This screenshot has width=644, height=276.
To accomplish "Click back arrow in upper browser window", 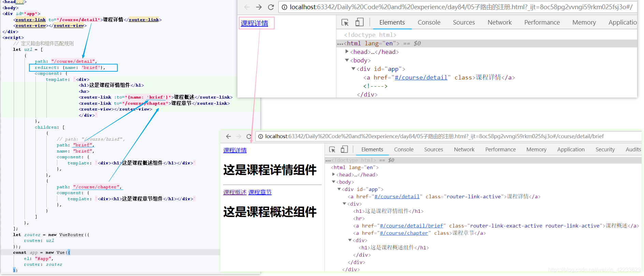I will (x=247, y=7).
